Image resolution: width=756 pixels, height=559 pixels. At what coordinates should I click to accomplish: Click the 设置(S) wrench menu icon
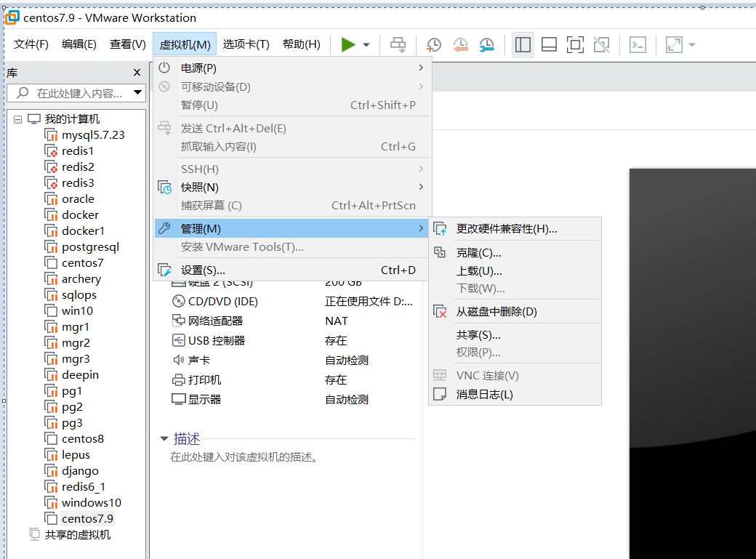click(x=164, y=270)
